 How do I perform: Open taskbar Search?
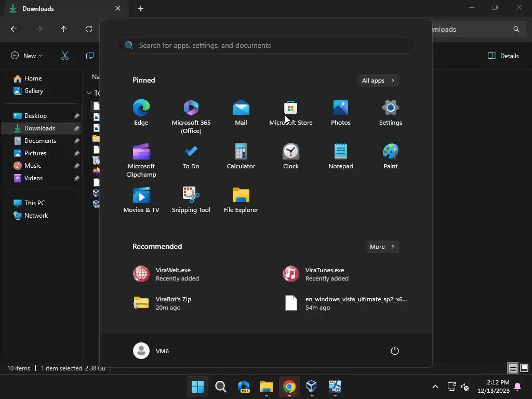(x=220, y=387)
